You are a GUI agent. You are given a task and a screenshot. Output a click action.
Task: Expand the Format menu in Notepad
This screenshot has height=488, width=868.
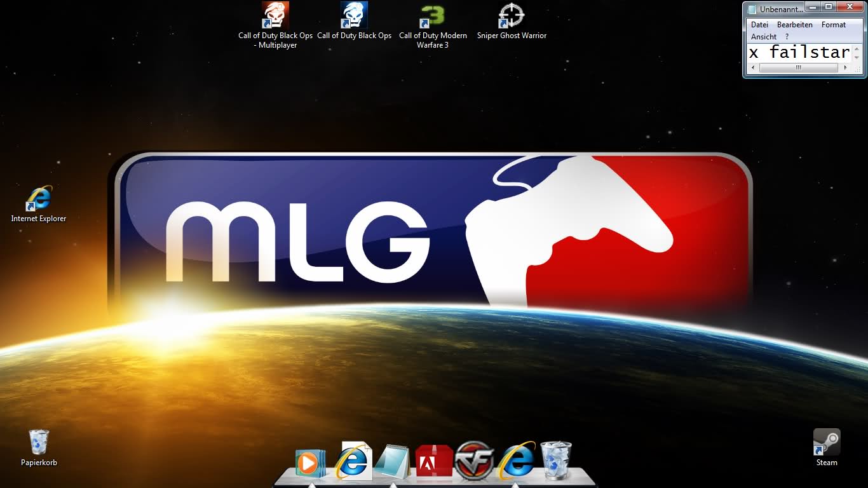(833, 25)
